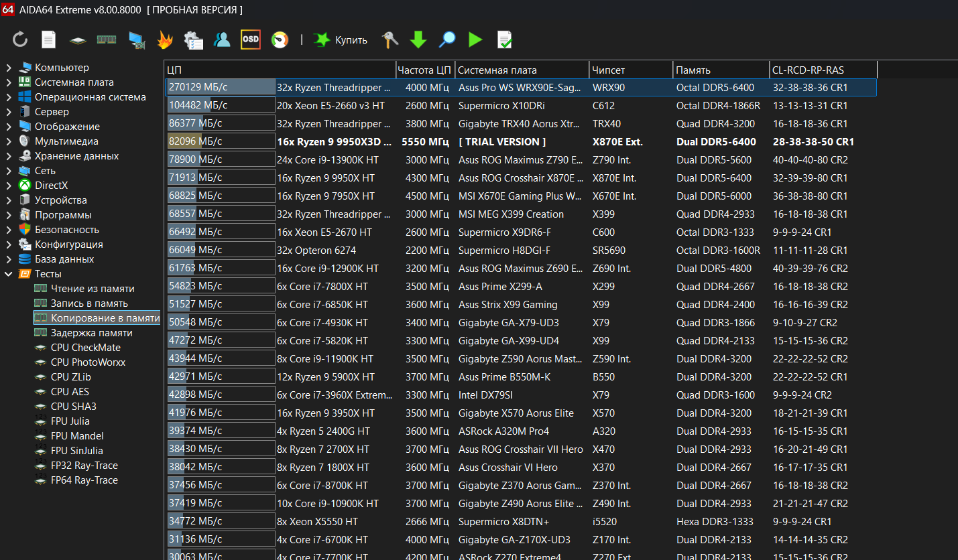This screenshot has height=560, width=958.
Task: Click the monitor diagnostics toolbar icon
Action: coord(137,40)
